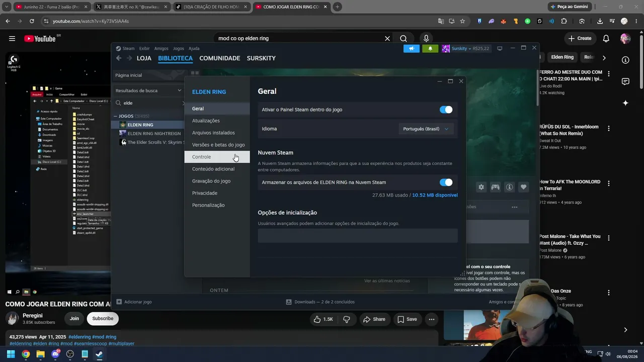Open Versões e betas do jogo section
Screen dimensions: 644x362
tap(217, 145)
